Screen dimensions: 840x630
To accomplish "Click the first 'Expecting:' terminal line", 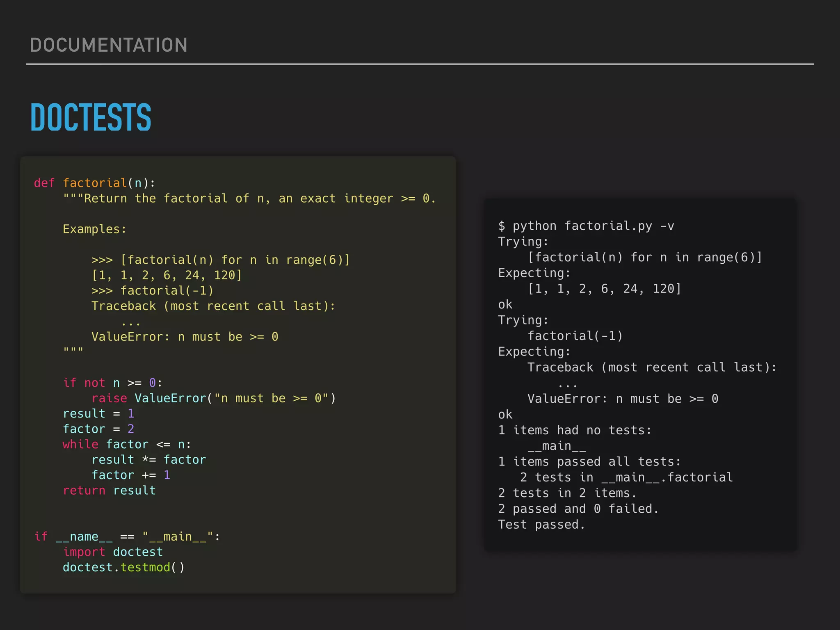I will click(534, 273).
